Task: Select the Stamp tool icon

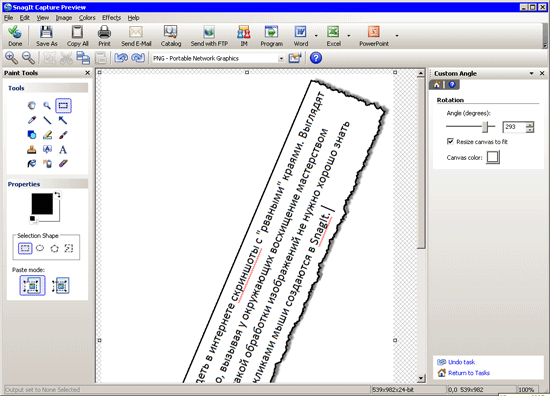Action: coord(32,150)
